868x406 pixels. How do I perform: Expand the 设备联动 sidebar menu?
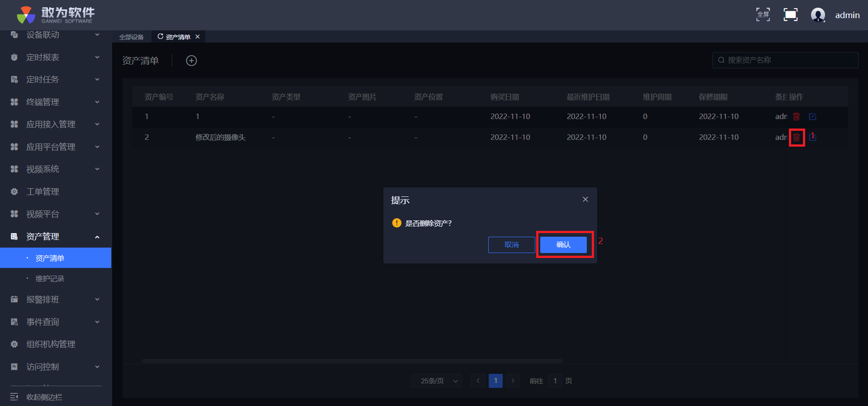pyautogui.click(x=56, y=35)
